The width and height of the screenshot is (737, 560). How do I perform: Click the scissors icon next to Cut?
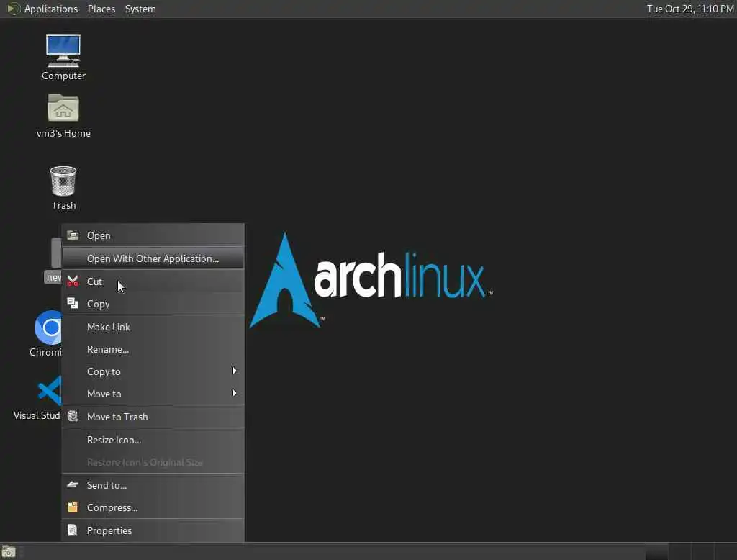[x=73, y=281]
